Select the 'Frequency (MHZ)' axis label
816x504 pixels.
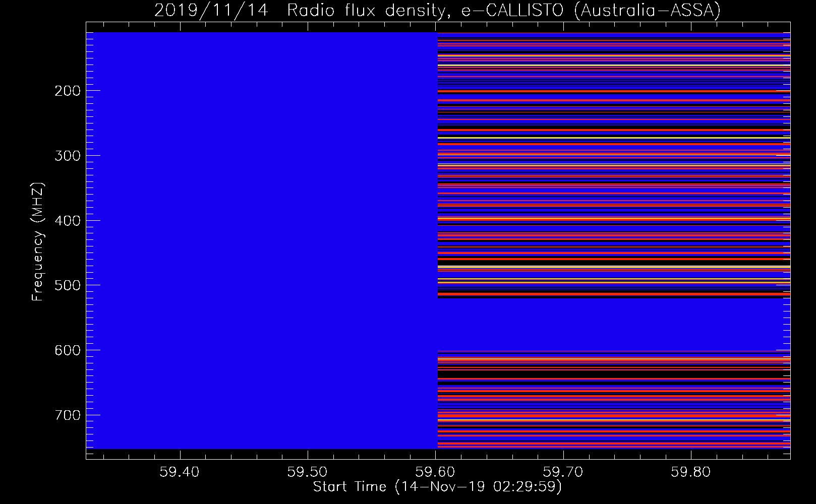[38, 242]
